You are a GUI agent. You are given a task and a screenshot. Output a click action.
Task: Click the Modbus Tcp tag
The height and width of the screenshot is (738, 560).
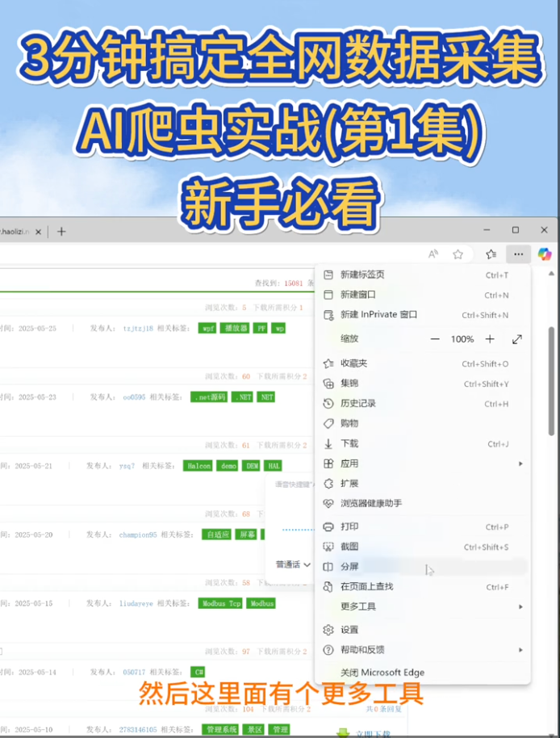220,603
